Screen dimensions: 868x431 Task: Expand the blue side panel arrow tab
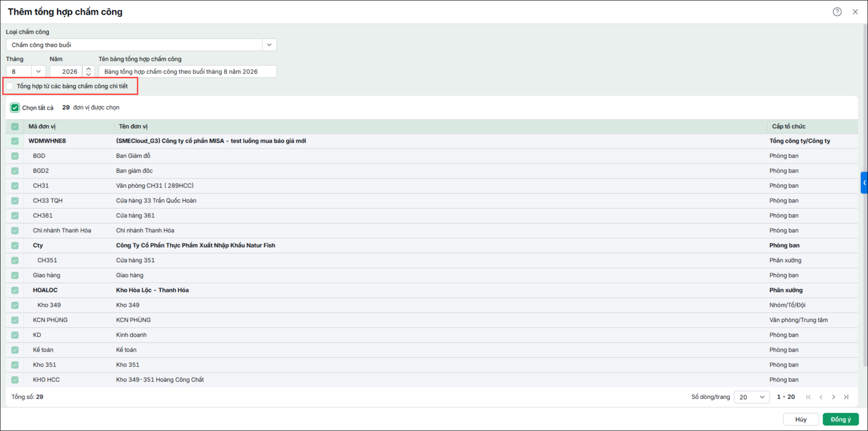click(864, 183)
